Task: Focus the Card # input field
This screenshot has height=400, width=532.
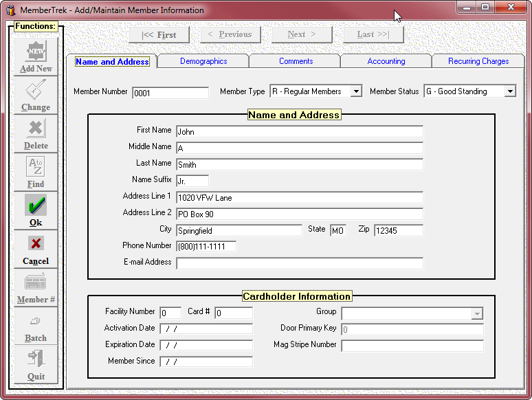Action: (x=234, y=313)
